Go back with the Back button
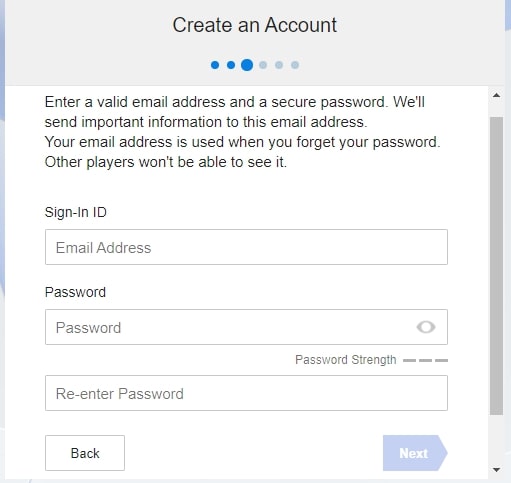 85,453
